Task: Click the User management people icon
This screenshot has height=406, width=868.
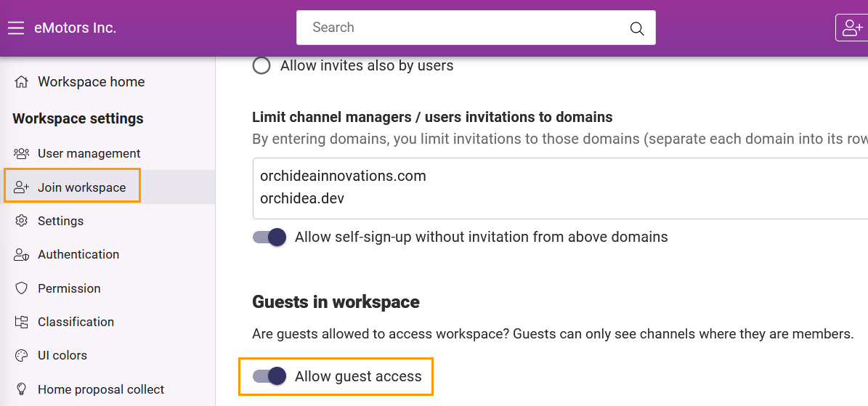Action: pos(22,153)
